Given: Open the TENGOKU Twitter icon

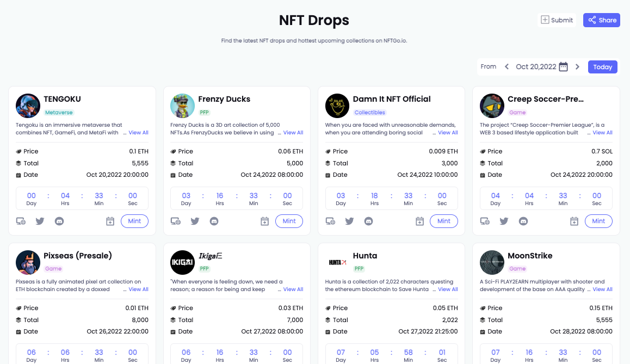Looking at the screenshot, I should pos(40,221).
